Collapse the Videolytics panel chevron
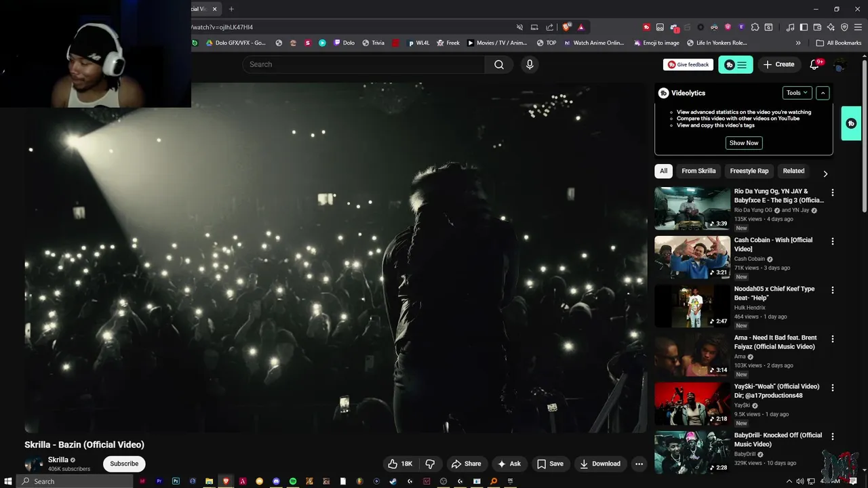The width and height of the screenshot is (868, 488). pos(822,93)
